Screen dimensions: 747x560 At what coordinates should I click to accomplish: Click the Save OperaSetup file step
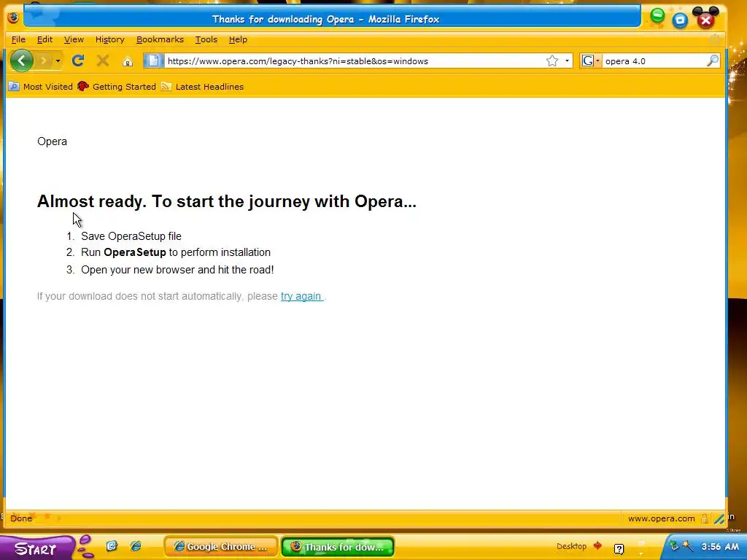131,236
